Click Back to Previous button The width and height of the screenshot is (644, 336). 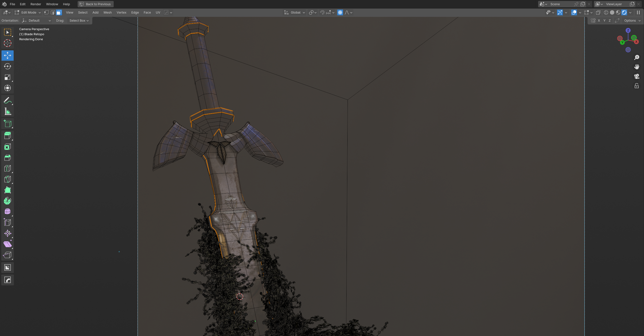96,4
